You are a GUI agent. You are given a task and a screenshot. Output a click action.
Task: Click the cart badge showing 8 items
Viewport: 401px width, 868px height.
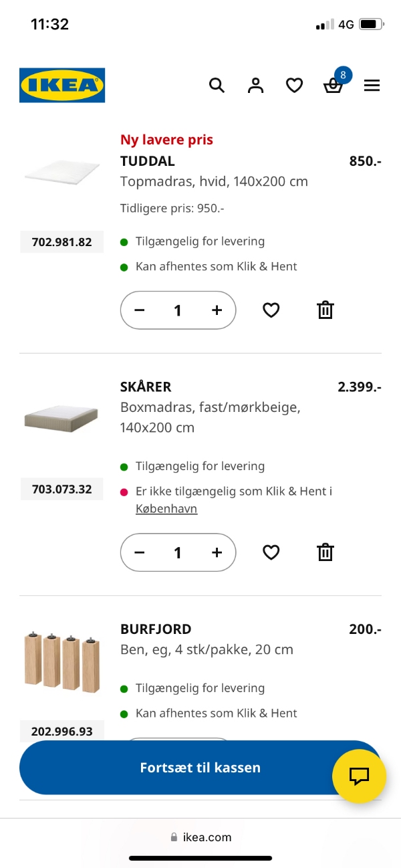point(343,76)
